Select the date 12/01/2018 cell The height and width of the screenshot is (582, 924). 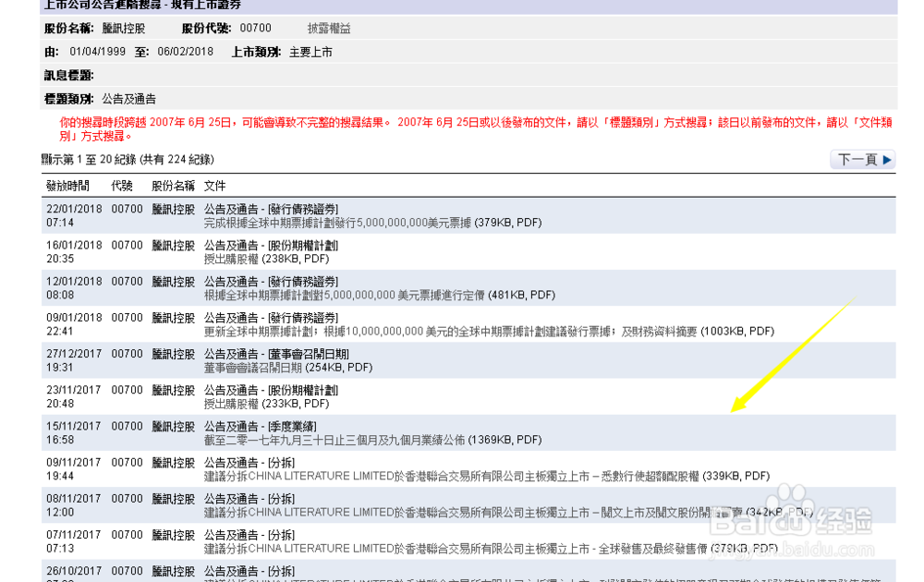[74, 288]
